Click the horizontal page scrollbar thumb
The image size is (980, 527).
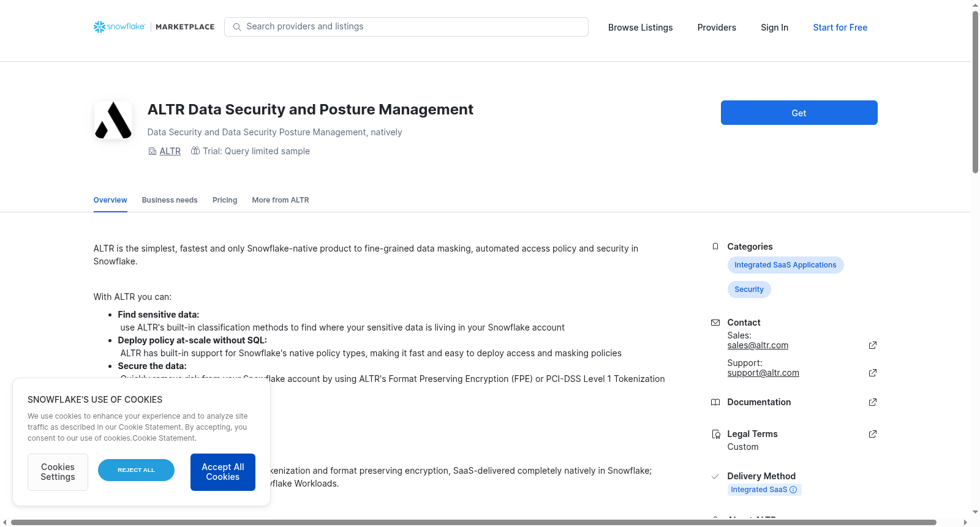click(x=473, y=523)
